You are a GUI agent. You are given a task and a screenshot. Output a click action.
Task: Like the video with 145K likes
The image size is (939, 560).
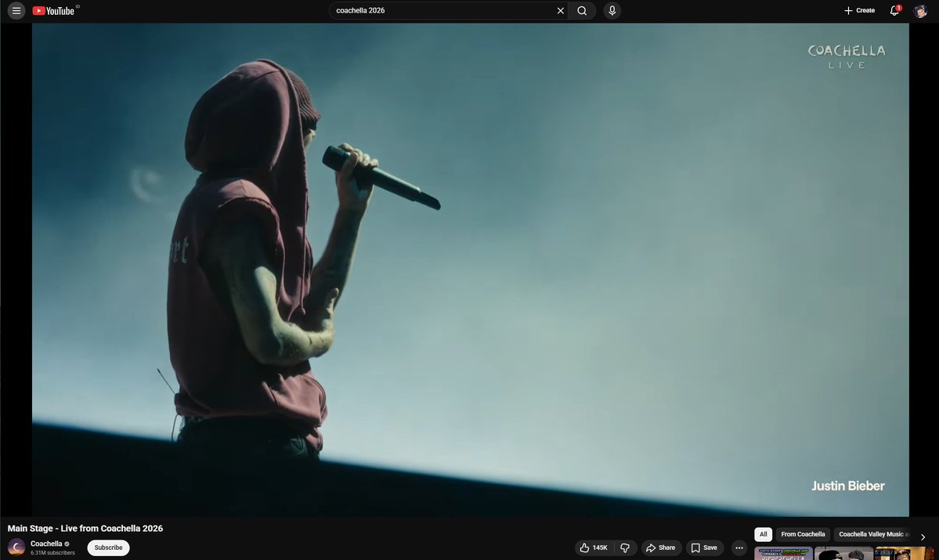point(594,547)
